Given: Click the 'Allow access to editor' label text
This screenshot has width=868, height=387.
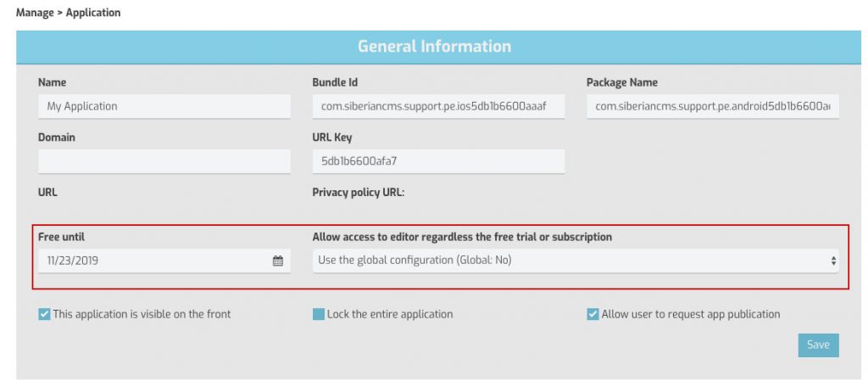Looking at the screenshot, I should click(x=462, y=237).
